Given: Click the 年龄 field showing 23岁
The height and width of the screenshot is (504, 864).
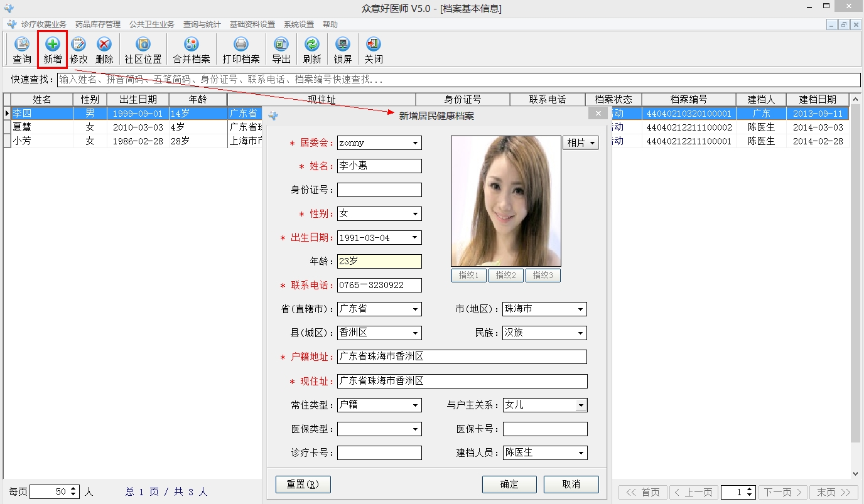Looking at the screenshot, I should tap(379, 262).
